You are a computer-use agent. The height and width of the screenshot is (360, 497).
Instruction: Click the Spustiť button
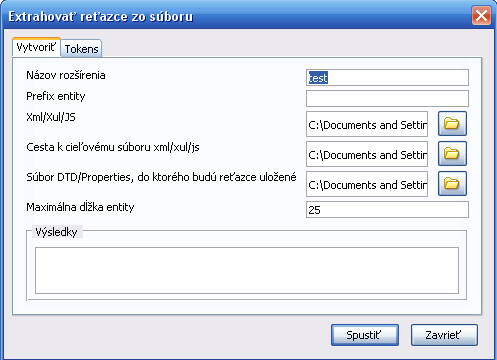(x=365, y=335)
